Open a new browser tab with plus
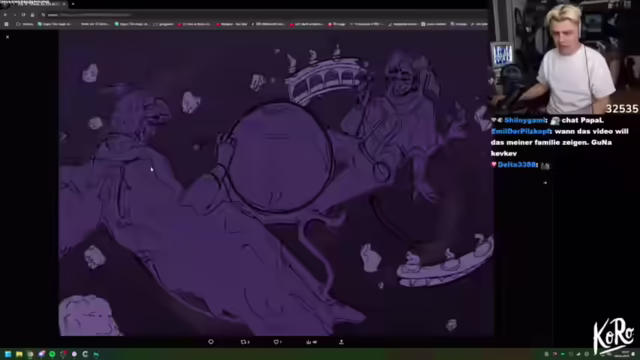 point(73,4)
